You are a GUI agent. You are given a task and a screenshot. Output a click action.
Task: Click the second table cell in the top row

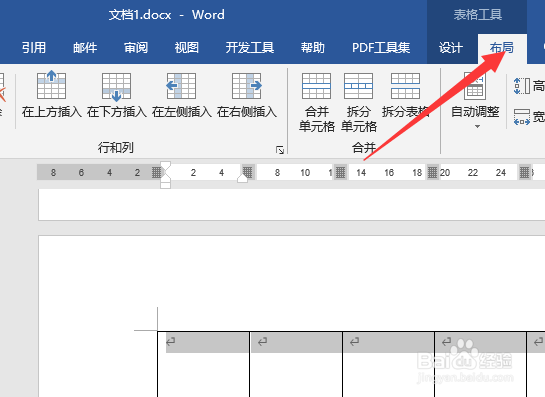point(296,364)
